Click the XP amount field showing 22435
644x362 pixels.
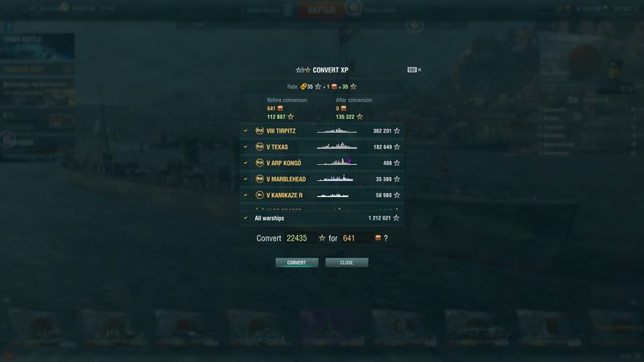(300, 238)
